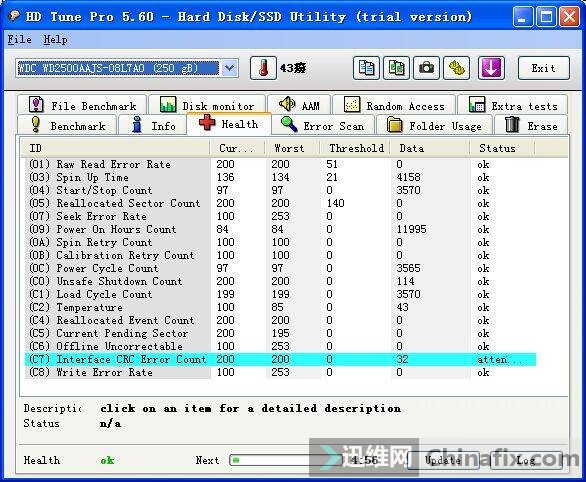Select the Raw Read Error Rate row
The height and width of the screenshot is (482, 586).
280,164
